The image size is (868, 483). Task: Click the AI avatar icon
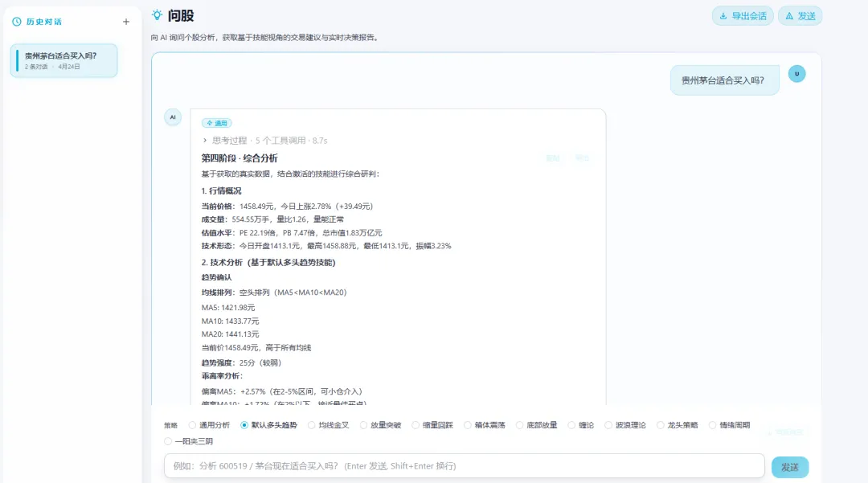click(x=173, y=117)
